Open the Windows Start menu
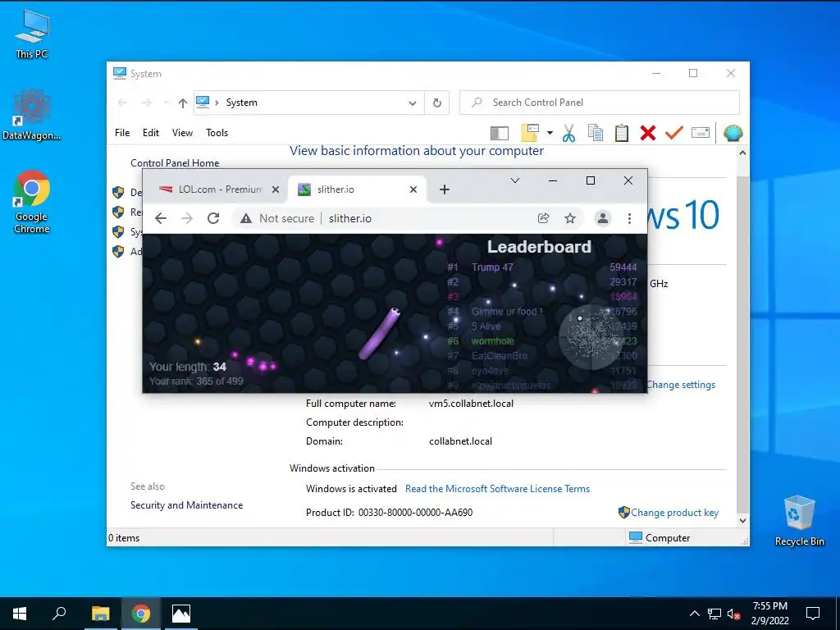 click(x=20, y=614)
